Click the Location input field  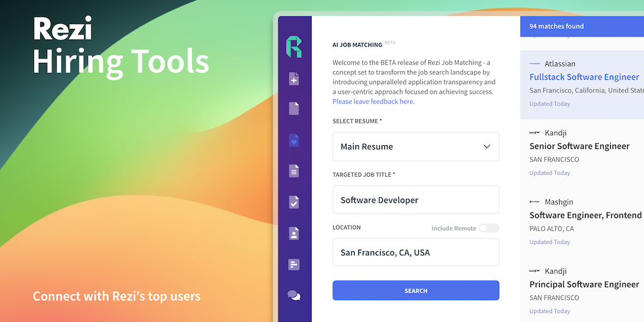416,252
